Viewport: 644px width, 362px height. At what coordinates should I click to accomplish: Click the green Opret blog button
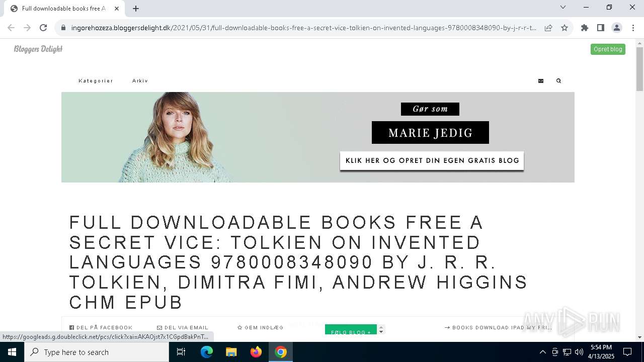click(x=608, y=49)
